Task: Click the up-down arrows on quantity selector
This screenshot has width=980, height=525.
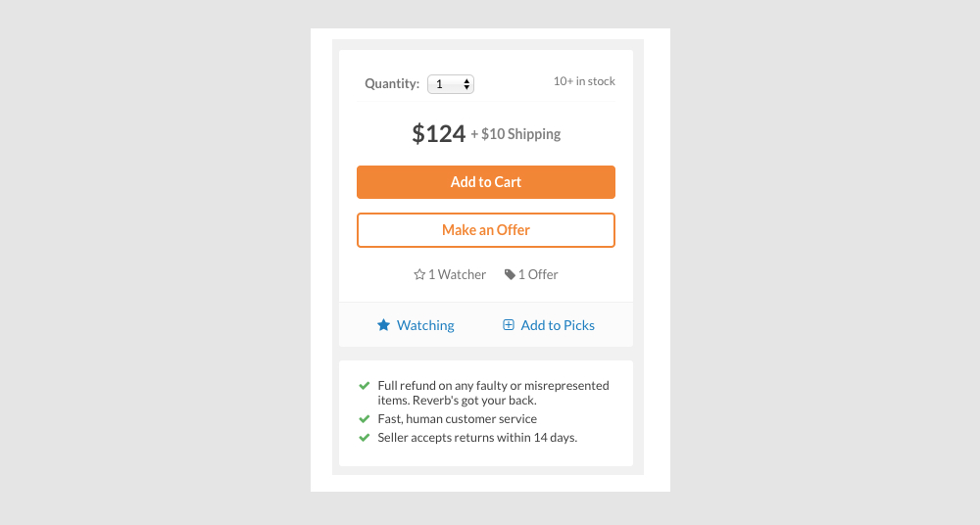Action: (467, 84)
